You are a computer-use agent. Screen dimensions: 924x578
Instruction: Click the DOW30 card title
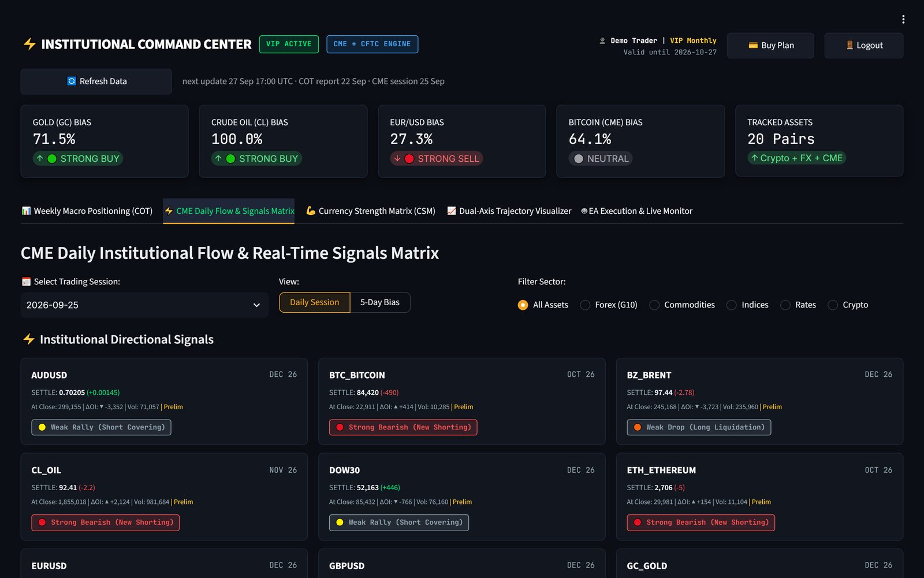(344, 470)
